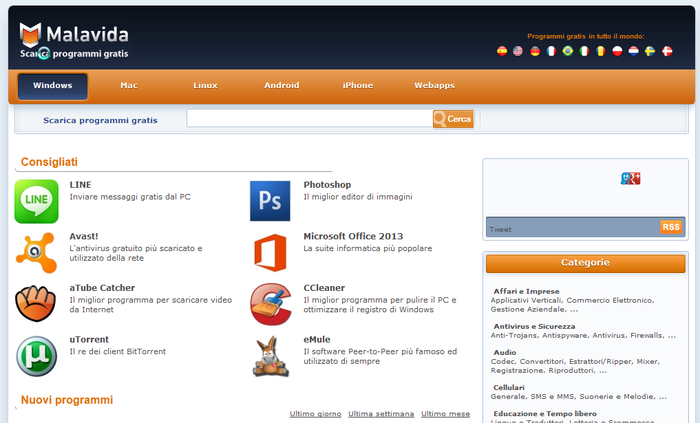Open the Antivirus e Sicurezza category
Viewport: 700px width, 423px height.
point(534,327)
